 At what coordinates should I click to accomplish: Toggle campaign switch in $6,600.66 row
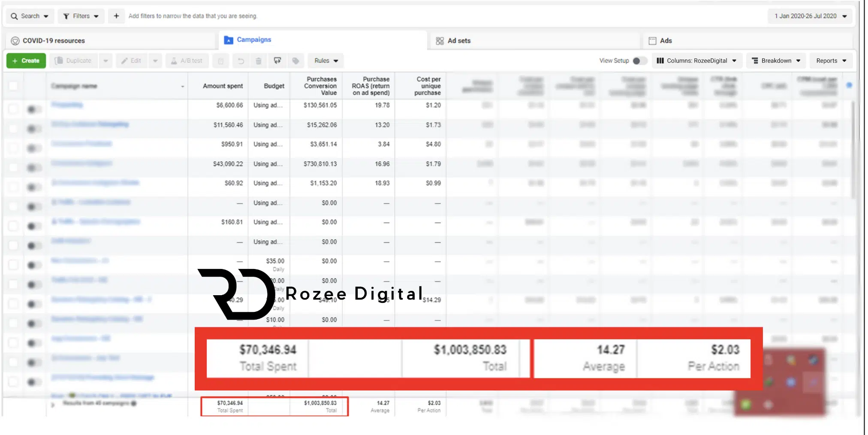tap(34, 109)
